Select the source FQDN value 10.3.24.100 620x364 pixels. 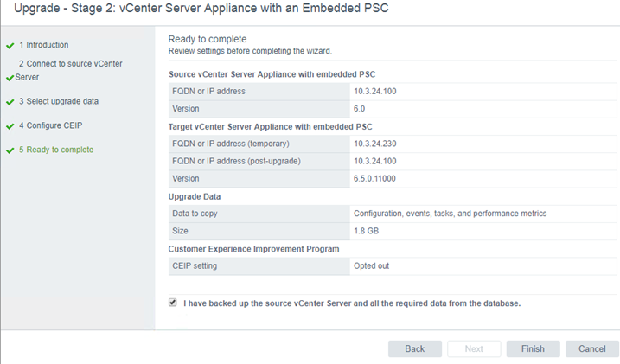click(x=374, y=92)
